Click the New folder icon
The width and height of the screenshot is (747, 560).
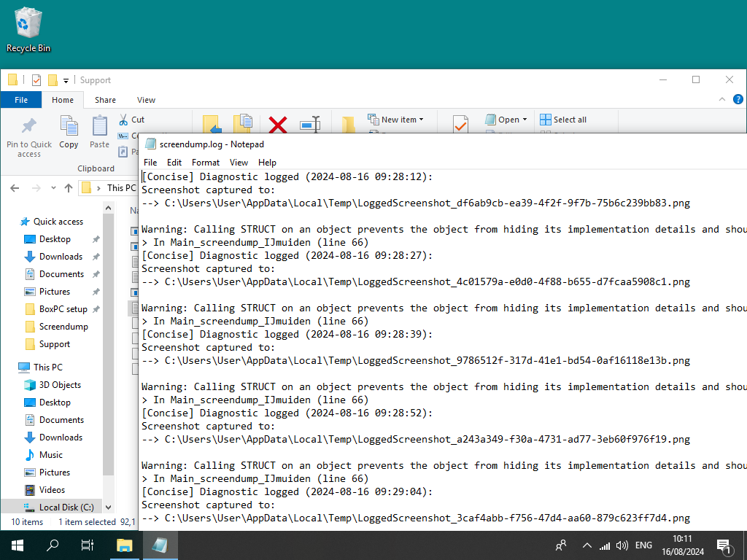[x=348, y=125]
